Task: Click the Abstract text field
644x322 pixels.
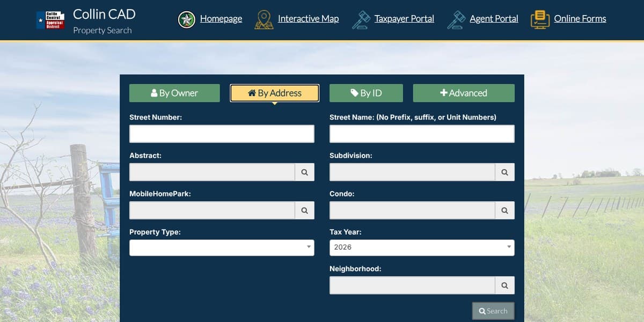Action: click(x=212, y=172)
